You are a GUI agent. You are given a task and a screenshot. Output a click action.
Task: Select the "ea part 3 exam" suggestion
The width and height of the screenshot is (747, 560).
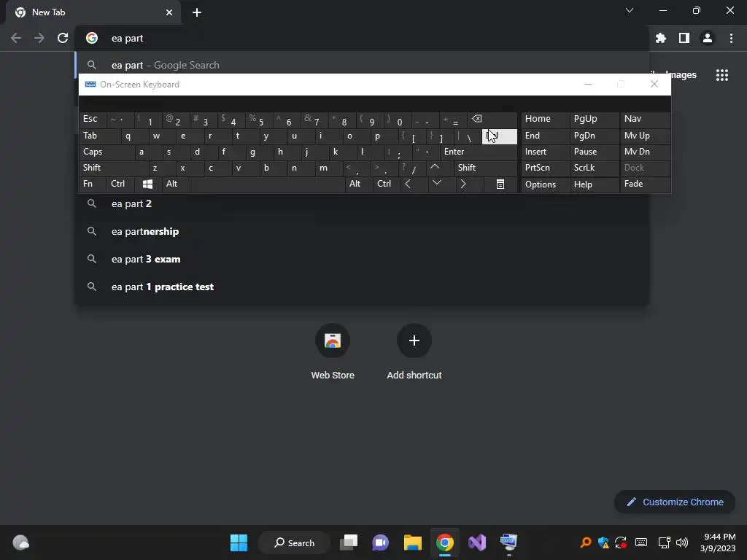point(362,259)
